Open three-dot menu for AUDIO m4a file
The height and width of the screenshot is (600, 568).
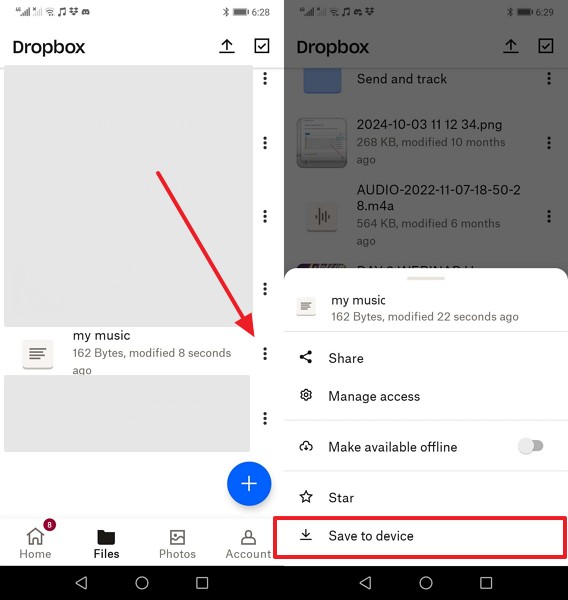click(x=549, y=217)
